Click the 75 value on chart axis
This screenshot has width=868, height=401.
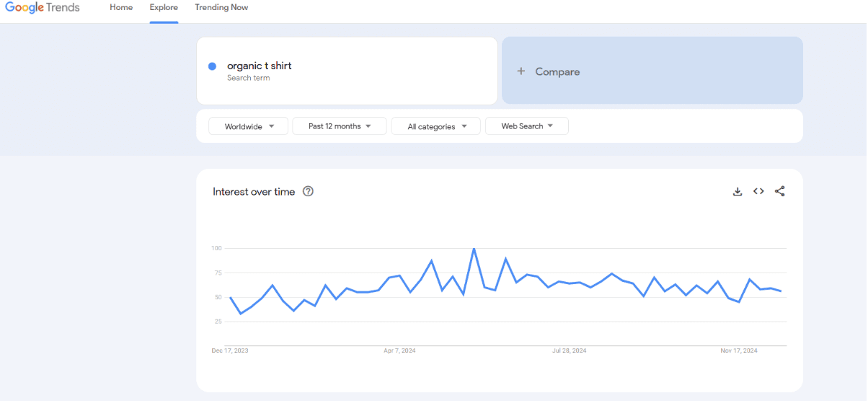pos(217,273)
